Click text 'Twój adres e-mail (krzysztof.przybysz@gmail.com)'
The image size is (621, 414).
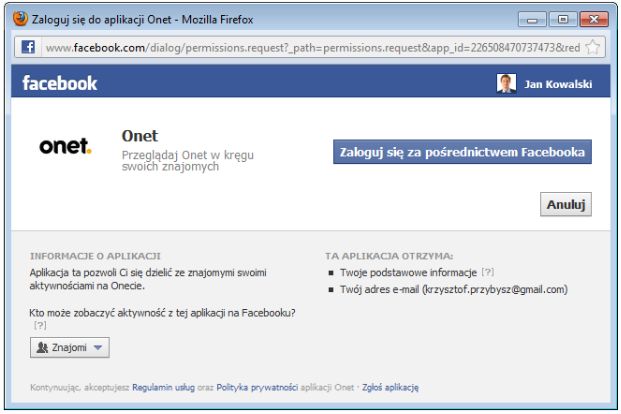coord(454,290)
